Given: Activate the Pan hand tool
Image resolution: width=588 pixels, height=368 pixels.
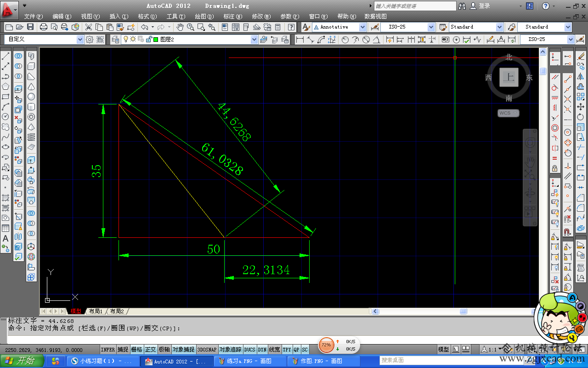Looking at the screenshot, I should click(180, 27).
